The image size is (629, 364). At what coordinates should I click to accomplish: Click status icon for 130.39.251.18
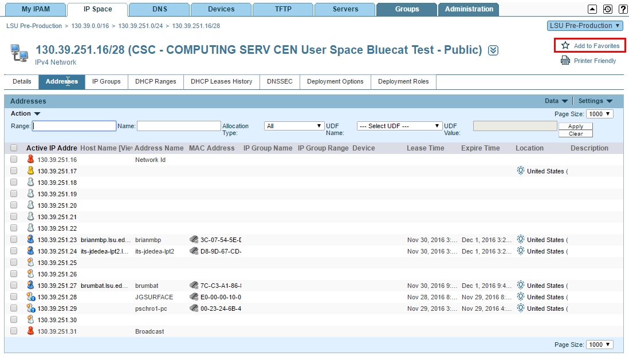click(x=30, y=182)
